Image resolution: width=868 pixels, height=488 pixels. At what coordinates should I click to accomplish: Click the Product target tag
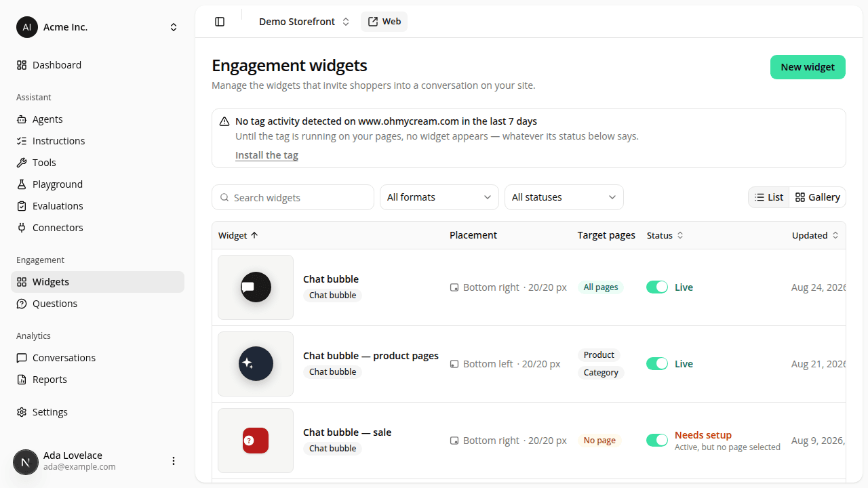599,355
